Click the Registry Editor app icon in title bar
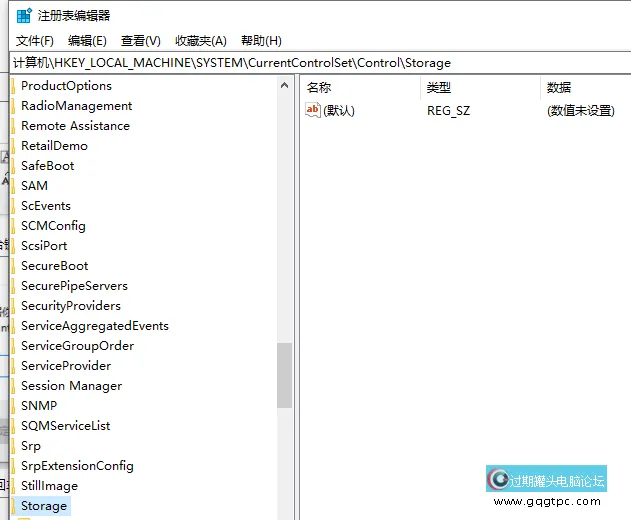Image resolution: width=631 pixels, height=520 pixels. (24, 15)
